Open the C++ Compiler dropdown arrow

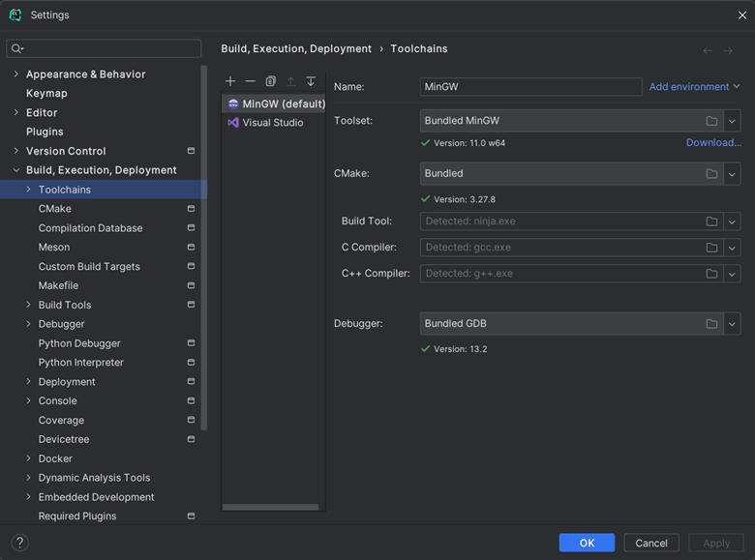click(732, 274)
